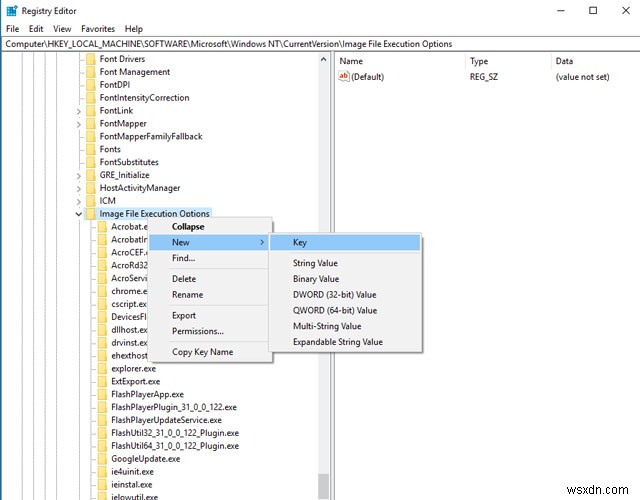Screen dimensions: 640x500
Task: Click the Image File Execution Options folder icon
Action: pyautogui.click(x=91, y=214)
